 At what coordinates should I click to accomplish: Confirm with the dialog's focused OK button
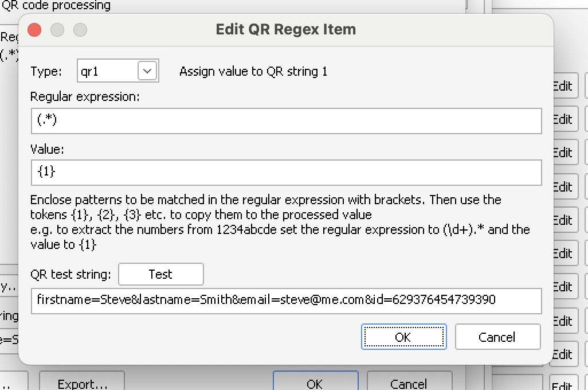[403, 337]
